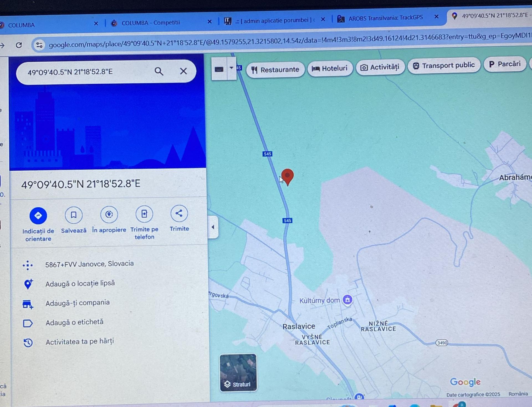Reload the page with the refresh icon
Screen dimensions: 532x407
(x=19, y=45)
